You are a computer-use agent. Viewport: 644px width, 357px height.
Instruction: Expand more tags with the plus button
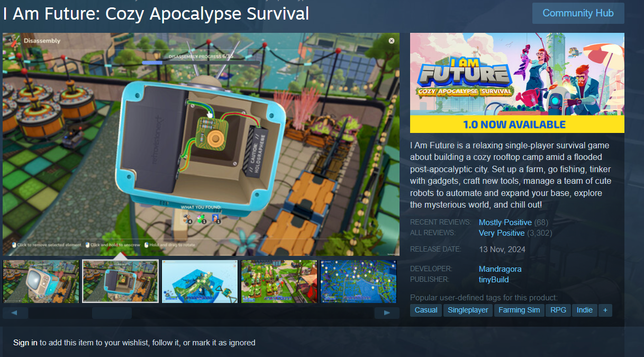click(x=605, y=310)
